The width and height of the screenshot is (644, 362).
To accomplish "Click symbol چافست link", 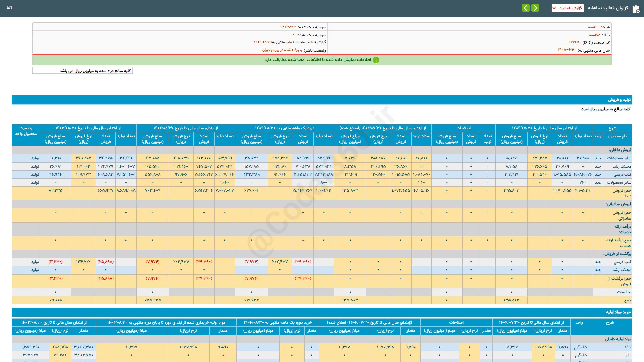I will (594, 35).
